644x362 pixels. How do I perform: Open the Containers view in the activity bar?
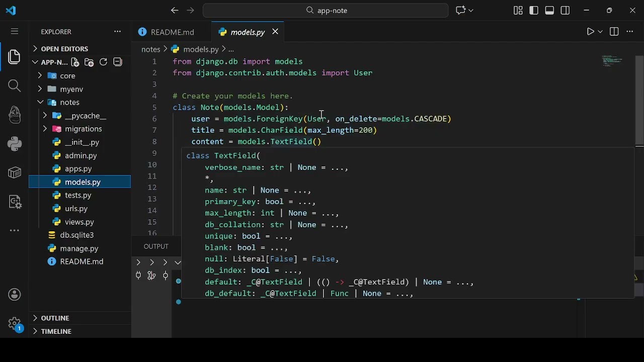14,173
